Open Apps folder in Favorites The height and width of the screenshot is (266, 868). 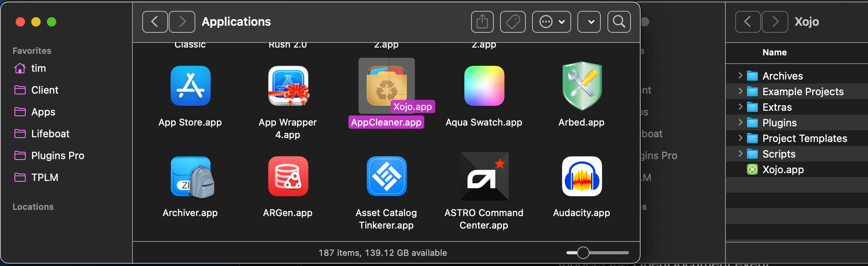35,112
